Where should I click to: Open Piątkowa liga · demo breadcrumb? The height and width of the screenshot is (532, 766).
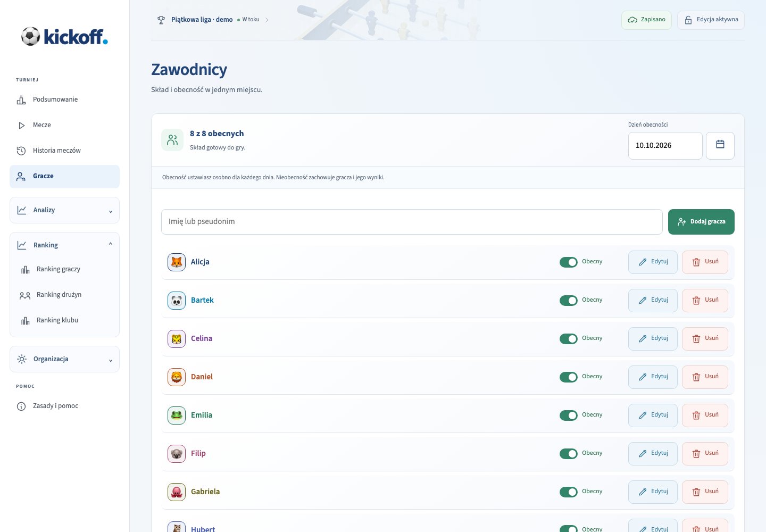[x=202, y=20]
